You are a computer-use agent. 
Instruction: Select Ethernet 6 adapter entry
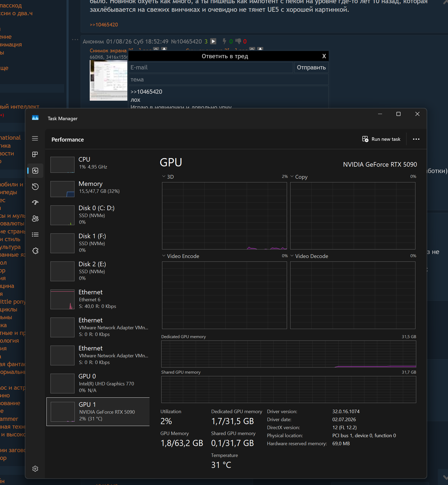coord(98,299)
